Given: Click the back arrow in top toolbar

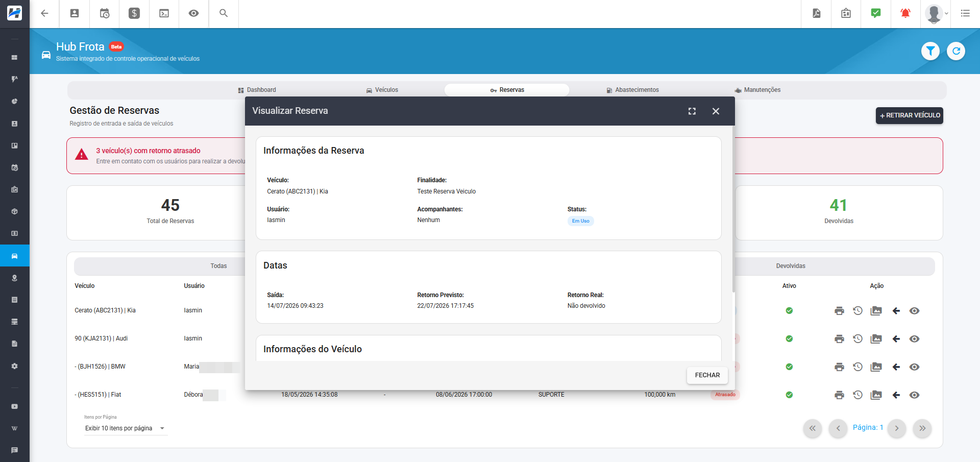Looking at the screenshot, I should pos(44,13).
